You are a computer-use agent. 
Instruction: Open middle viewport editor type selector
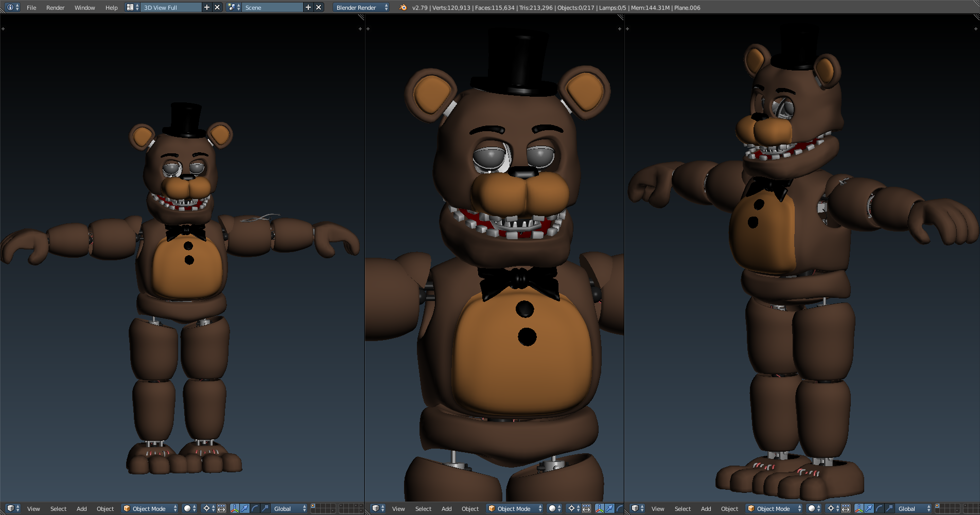pos(378,508)
